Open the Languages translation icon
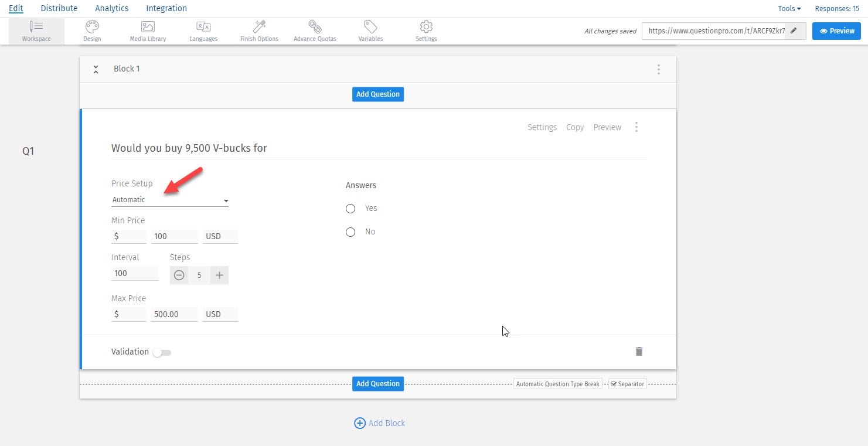 pos(203,27)
